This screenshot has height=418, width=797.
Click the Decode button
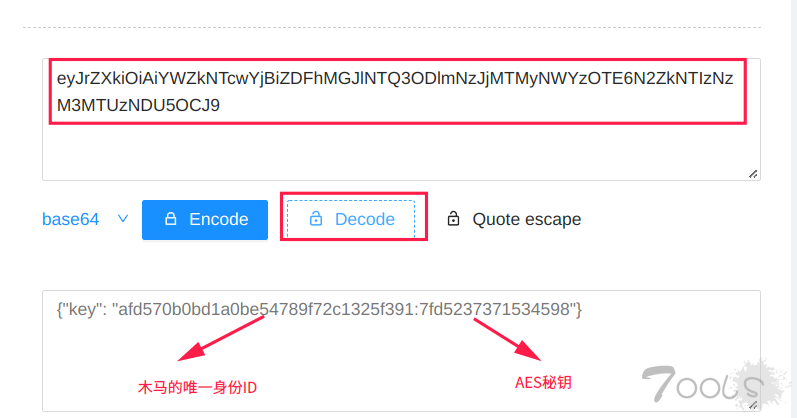pyautogui.click(x=351, y=219)
